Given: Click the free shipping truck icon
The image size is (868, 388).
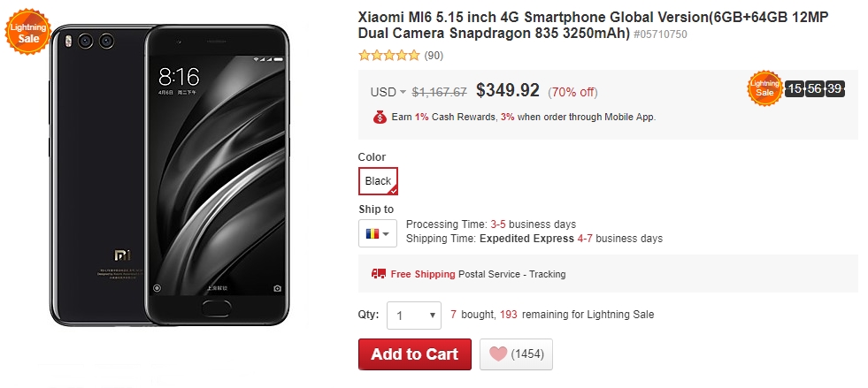Looking at the screenshot, I should (379, 274).
